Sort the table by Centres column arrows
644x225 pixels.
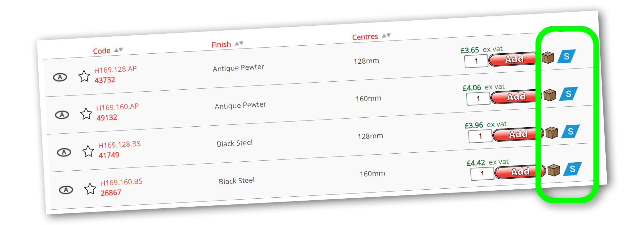(386, 35)
